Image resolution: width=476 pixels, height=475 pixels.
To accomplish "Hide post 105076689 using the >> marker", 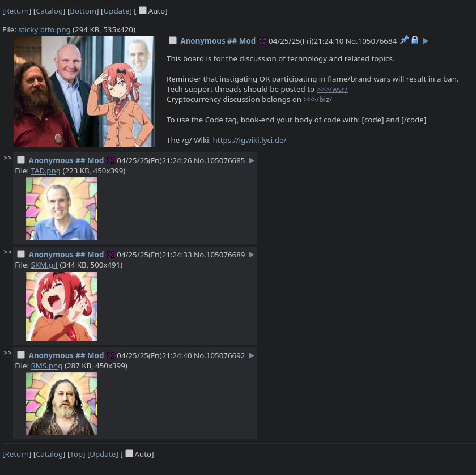I will coord(7,252).
